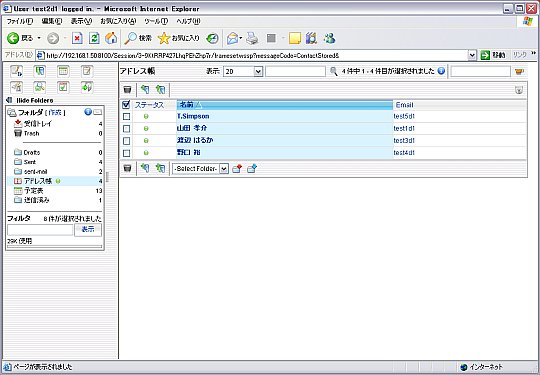Screen dimensions: 540x375
Task: Go to the Home page icon
Action: tap(111, 38)
